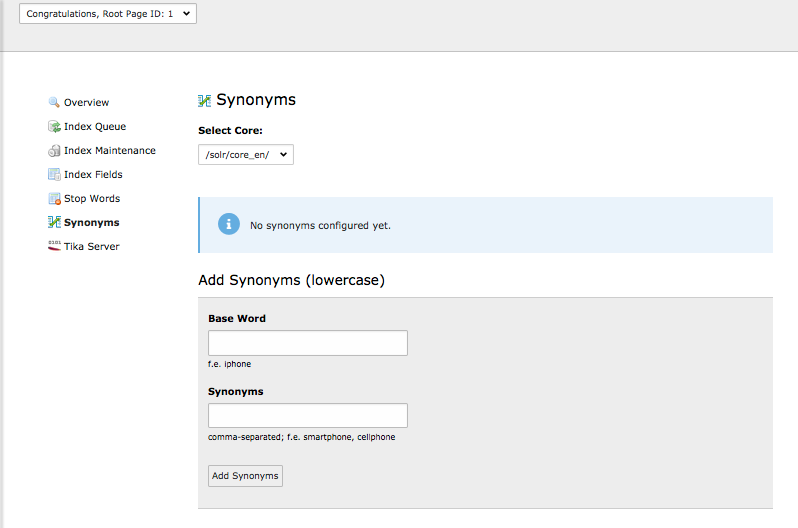The height and width of the screenshot is (528, 798).
Task: Open the Root Page ID dropdown
Action: click(x=108, y=14)
